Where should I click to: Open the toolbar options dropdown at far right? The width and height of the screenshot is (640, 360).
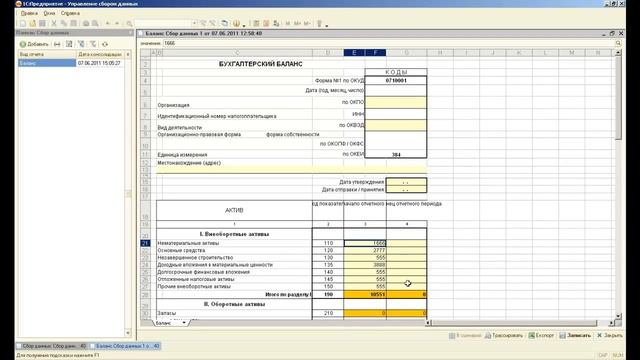click(327, 25)
